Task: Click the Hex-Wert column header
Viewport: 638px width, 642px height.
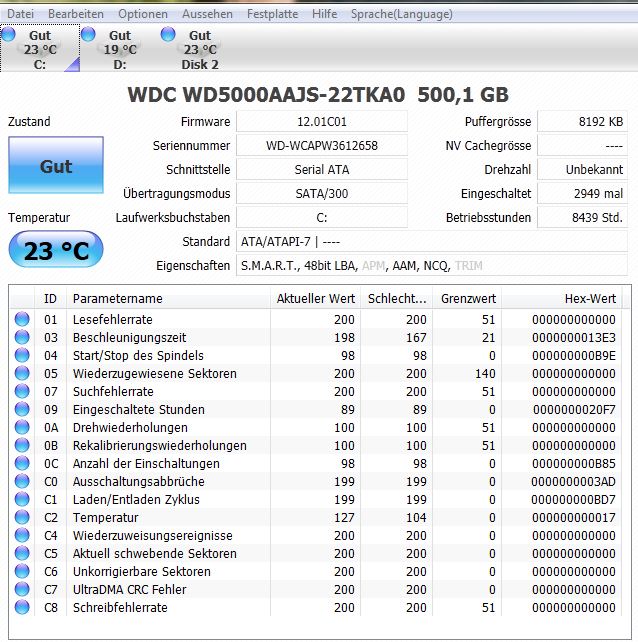Action: tap(561, 298)
